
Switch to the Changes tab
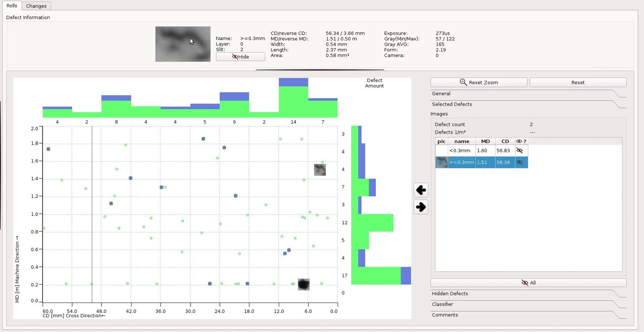tap(36, 6)
